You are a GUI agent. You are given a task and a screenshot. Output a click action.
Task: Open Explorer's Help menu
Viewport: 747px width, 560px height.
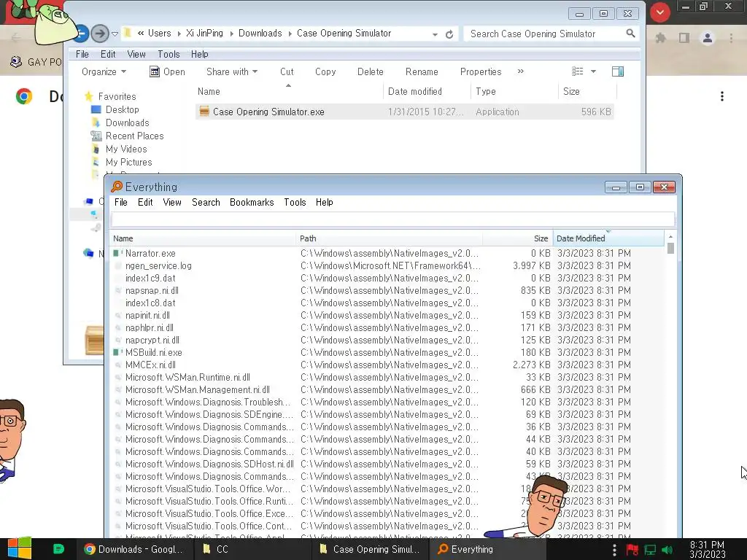(x=200, y=54)
